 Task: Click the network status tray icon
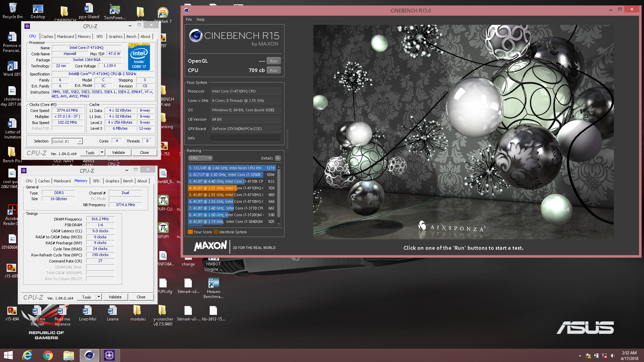(604, 356)
